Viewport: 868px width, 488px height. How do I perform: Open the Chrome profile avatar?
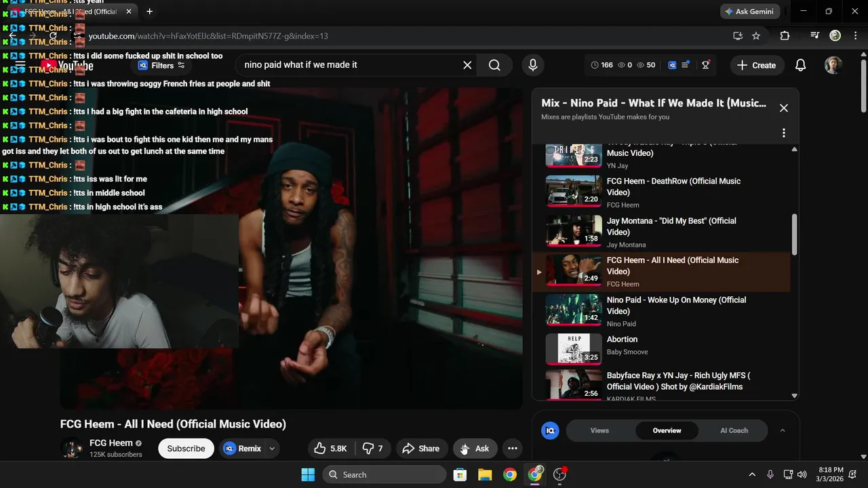(x=835, y=36)
